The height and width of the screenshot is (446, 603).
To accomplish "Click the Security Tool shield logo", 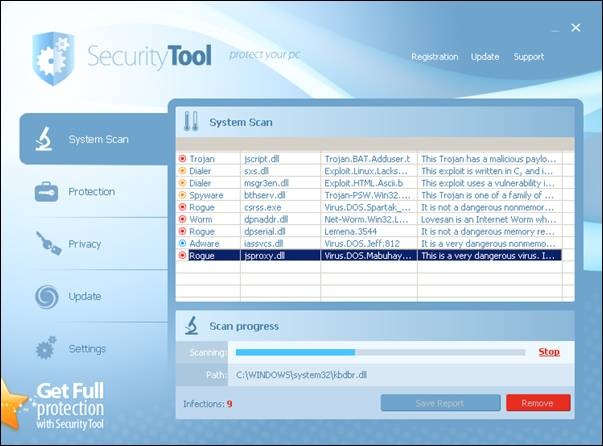I will pyautogui.click(x=53, y=58).
